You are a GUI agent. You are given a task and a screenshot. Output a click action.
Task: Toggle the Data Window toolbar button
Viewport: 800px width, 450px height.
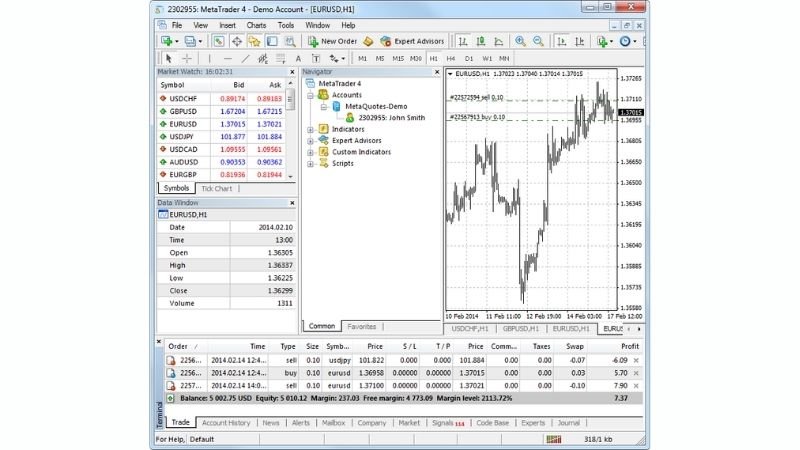(237, 41)
